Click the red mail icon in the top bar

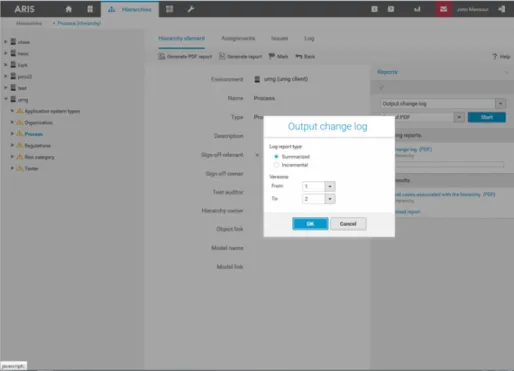443,9
